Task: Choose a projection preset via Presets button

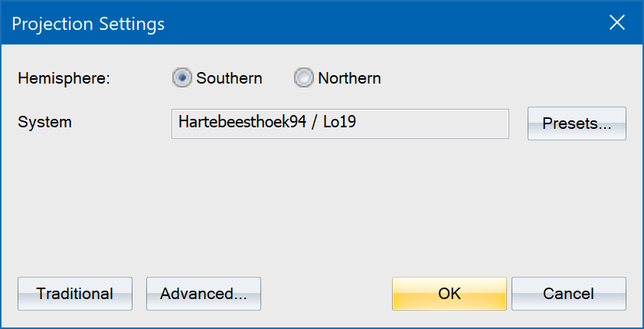Action: coord(577,123)
